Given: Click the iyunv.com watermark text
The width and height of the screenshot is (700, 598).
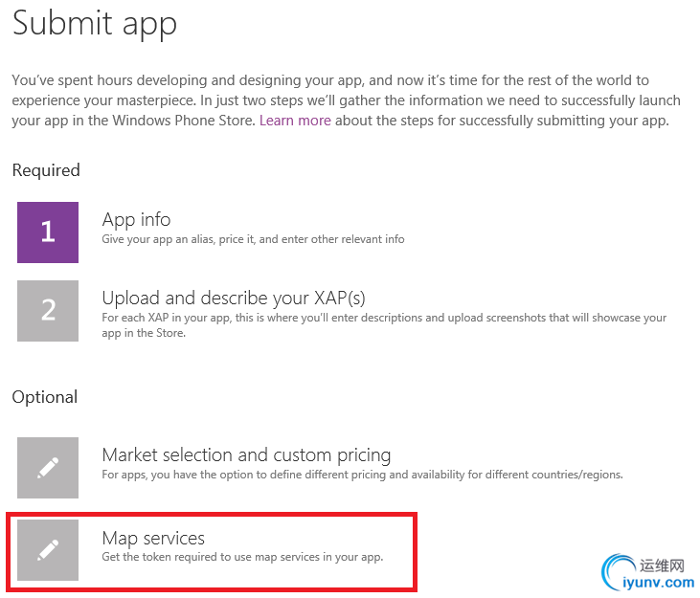Looking at the screenshot, I should 658,582.
